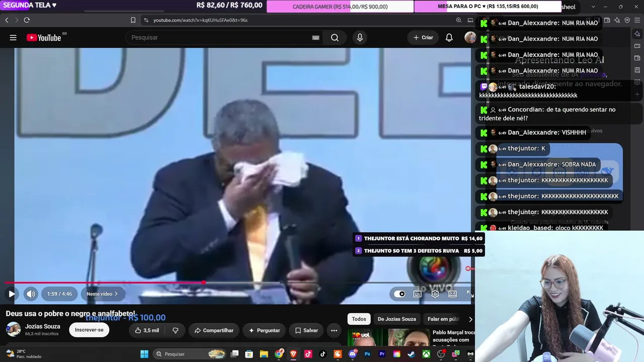
Task: Save the video with Salvar
Action: pyautogui.click(x=306, y=330)
